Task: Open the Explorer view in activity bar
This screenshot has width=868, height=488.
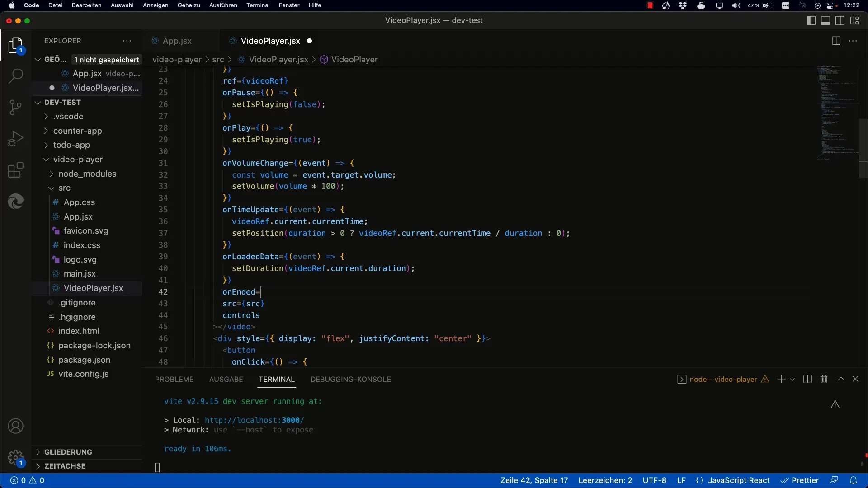Action: (x=15, y=46)
